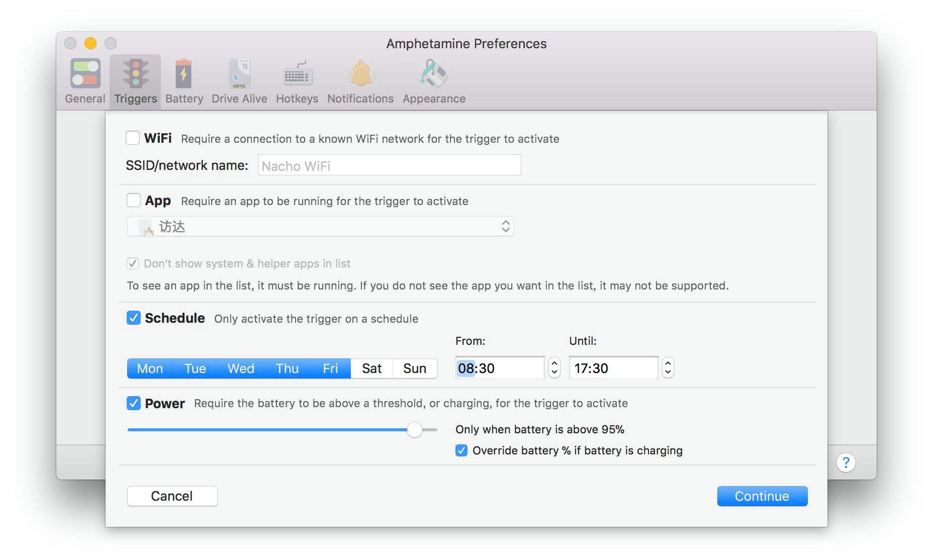Click the Until time field 17:30
The image size is (933, 560).
[x=613, y=368]
